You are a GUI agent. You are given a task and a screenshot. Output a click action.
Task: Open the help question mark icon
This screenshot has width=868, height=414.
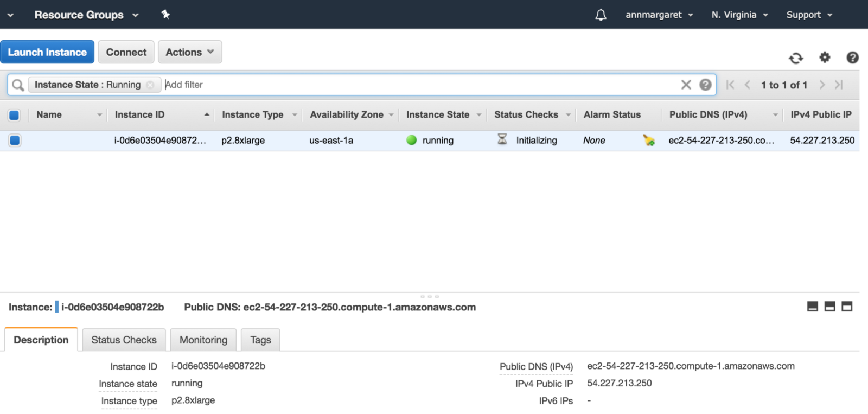tap(852, 58)
